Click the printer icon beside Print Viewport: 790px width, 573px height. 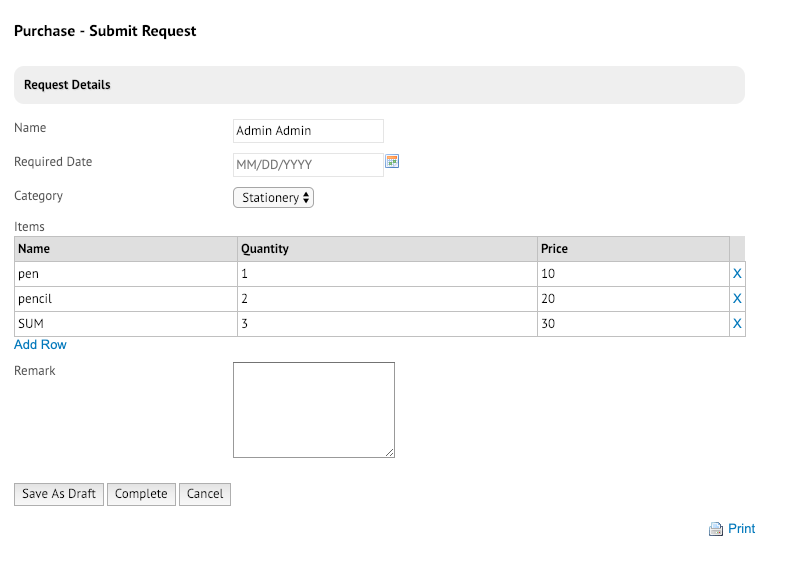tap(715, 529)
